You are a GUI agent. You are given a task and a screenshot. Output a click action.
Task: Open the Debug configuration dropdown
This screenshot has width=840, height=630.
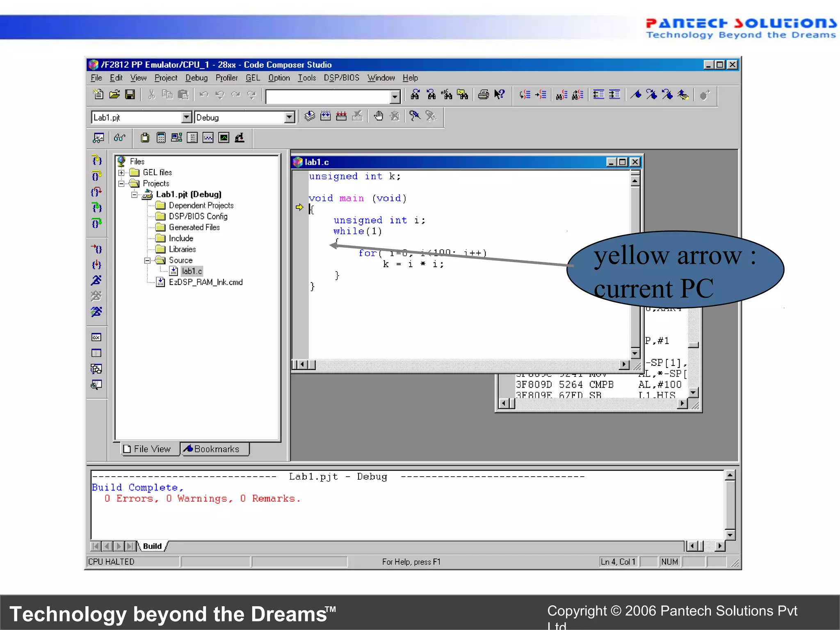click(290, 117)
